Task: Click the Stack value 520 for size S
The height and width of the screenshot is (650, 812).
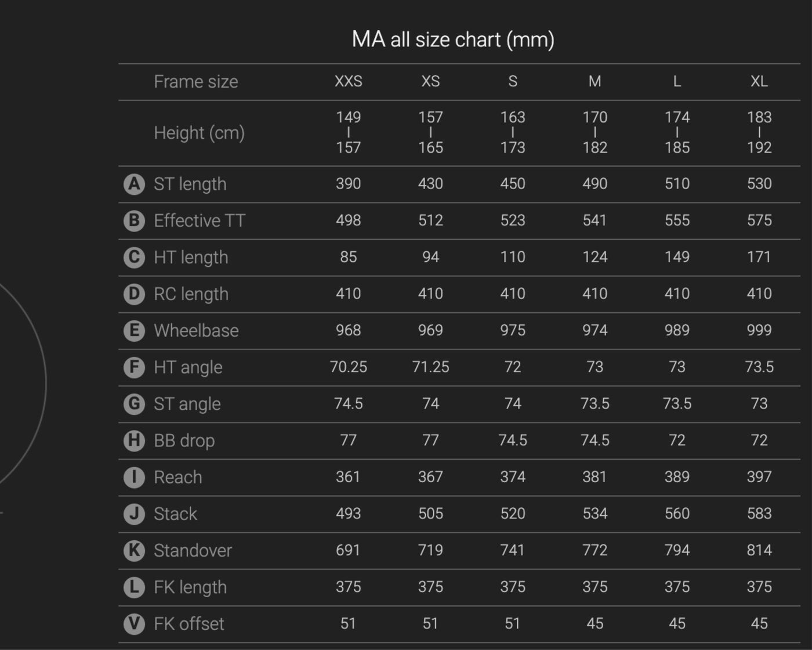Action: click(513, 514)
